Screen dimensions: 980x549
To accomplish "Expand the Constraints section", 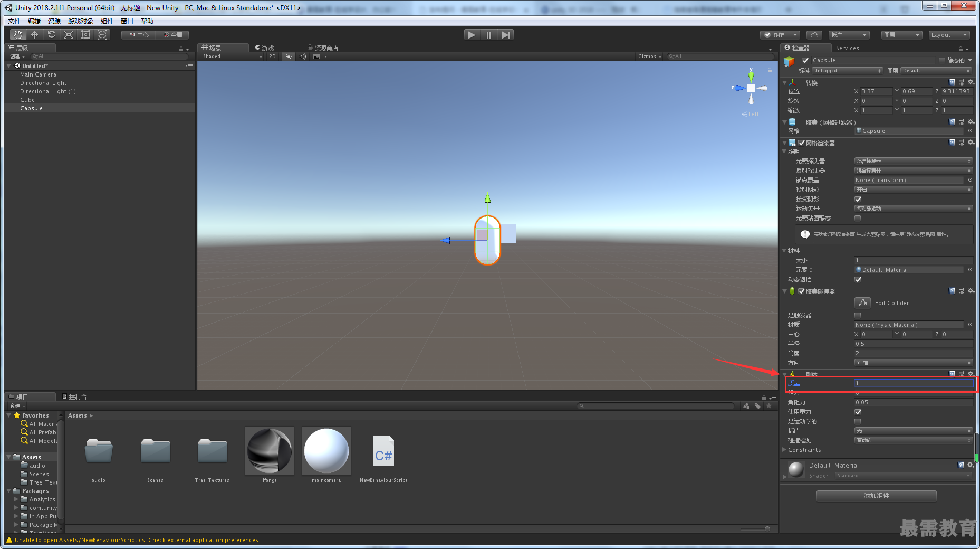I will [x=784, y=450].
